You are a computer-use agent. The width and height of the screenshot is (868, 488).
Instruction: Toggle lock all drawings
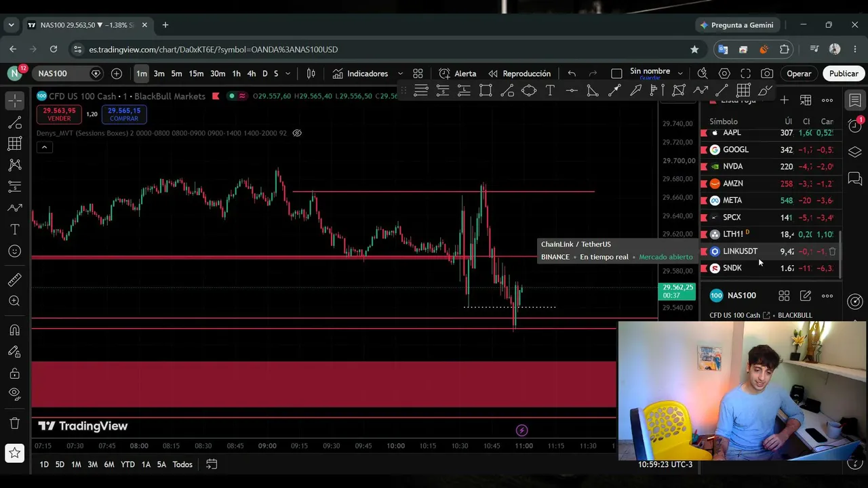pyautogui.click(x=15, y=373)
